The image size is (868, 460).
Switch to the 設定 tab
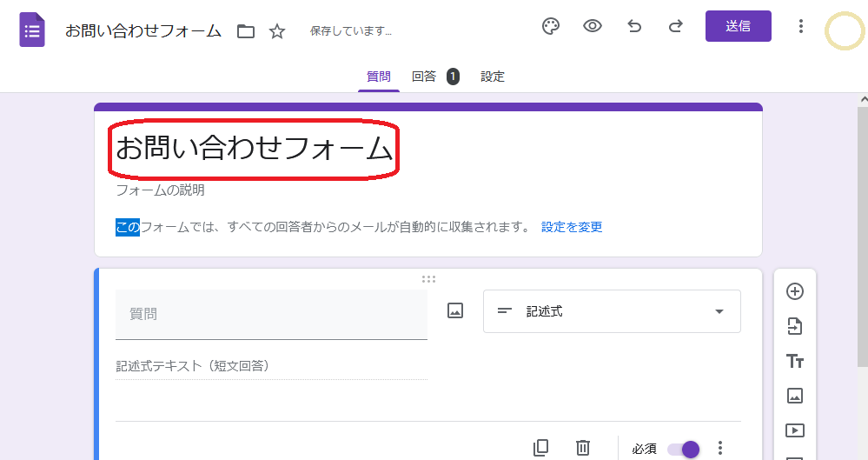click(493, 77)
